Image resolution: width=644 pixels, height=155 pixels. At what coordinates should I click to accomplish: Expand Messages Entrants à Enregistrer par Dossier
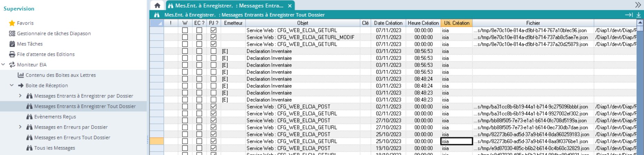20,96
